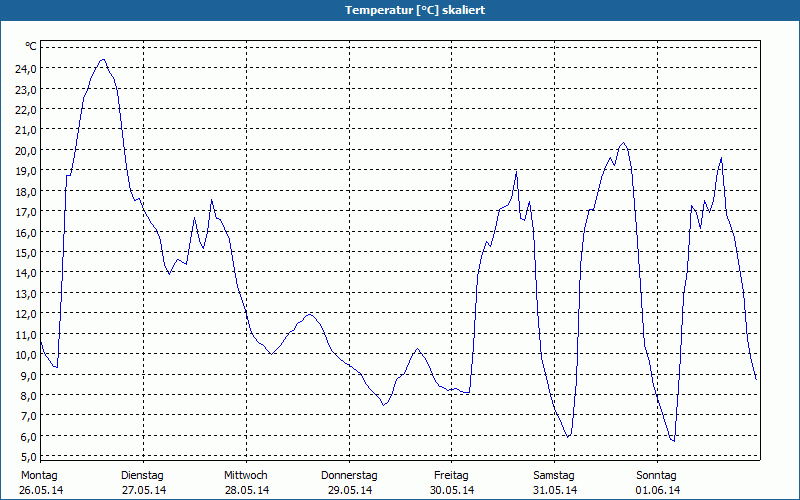This screenshot has width=800, height=500.
Task: Click the 11,0 y-axis value
Action: [26, 334]
